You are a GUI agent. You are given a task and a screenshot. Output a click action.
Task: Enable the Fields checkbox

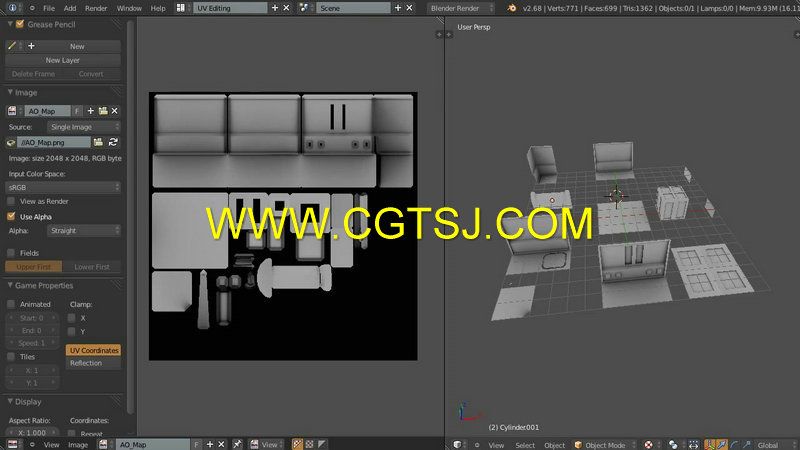pos(11,253)
